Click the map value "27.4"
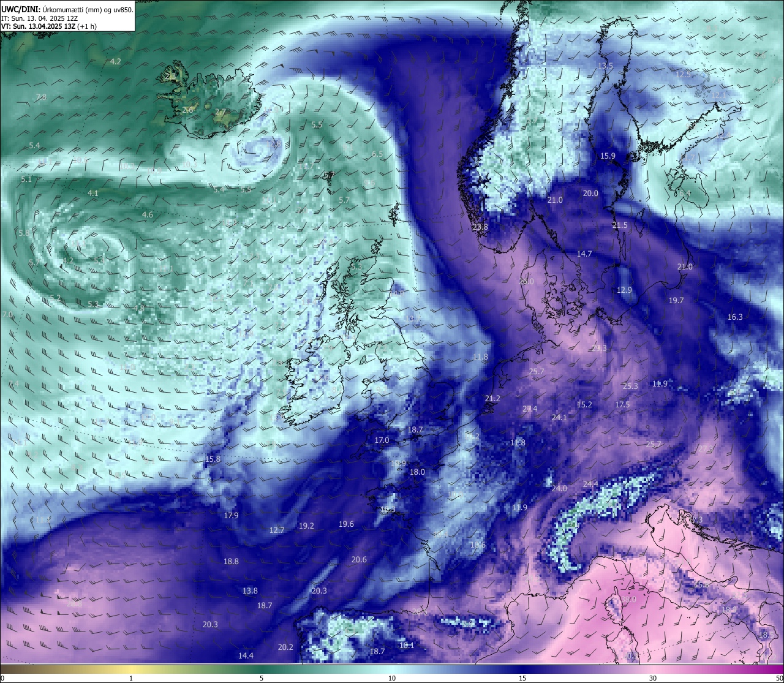This screenshot has height=683, width=784. 530,409
